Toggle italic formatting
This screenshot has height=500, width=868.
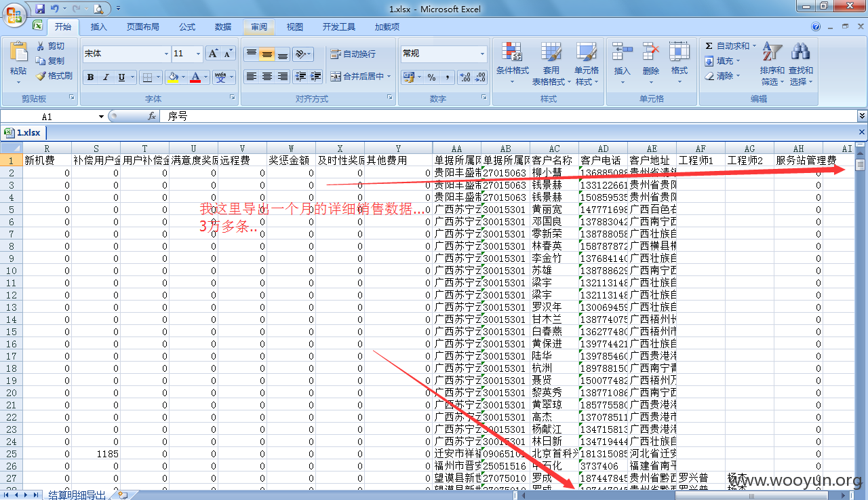(x=106, y=77)
